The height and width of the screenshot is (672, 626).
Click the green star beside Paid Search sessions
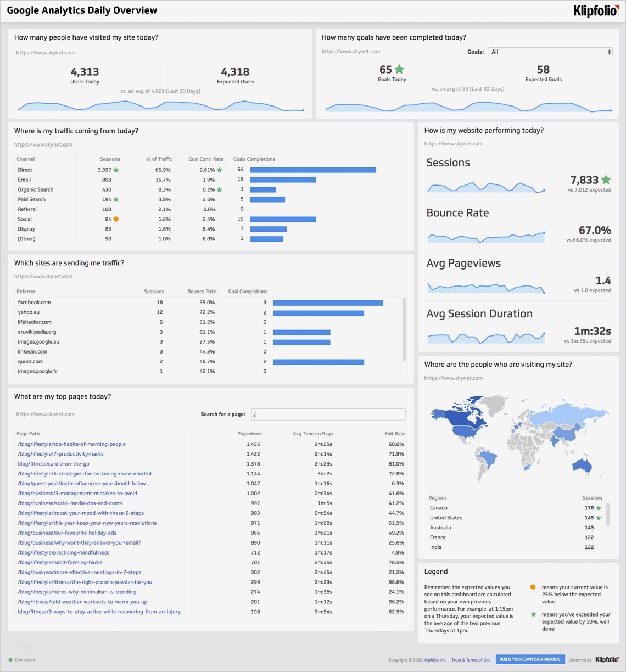pyautogui.click(x=116, y=199)
